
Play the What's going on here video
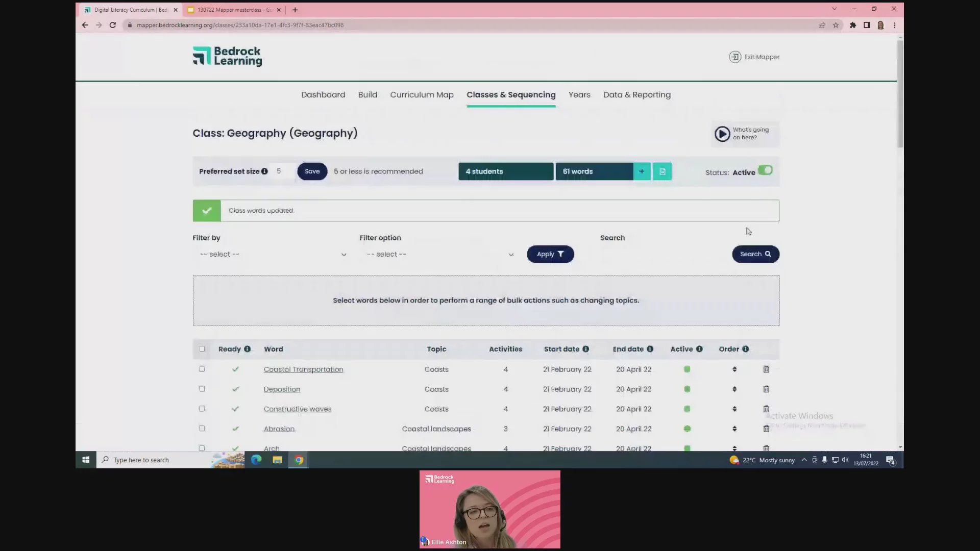coord(722,134)
